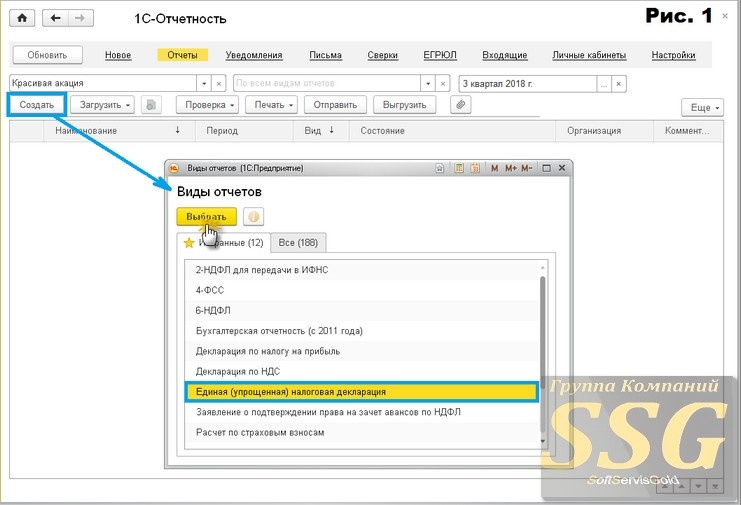Go forward with the right arrow
The image size is (741, 505).
80,18
